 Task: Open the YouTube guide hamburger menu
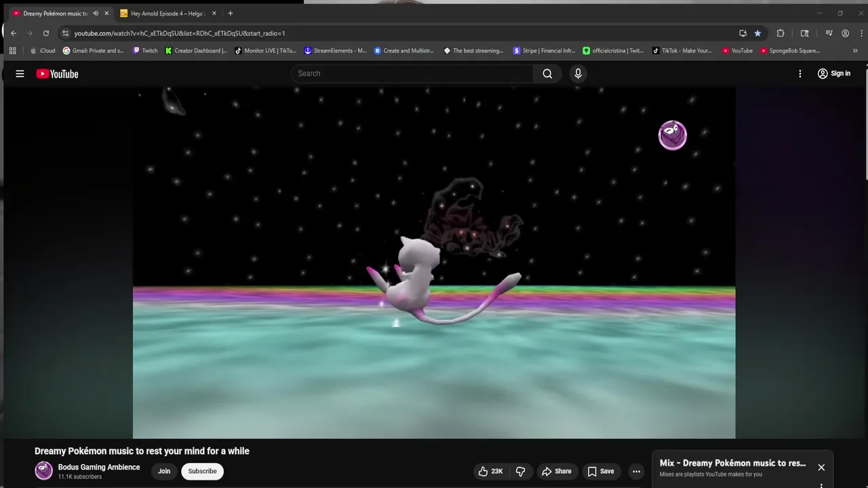click(20, 74)
